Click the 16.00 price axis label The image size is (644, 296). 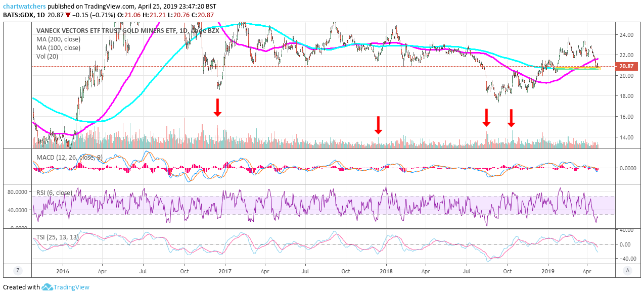pyautogui.click(x=627, y=117)
